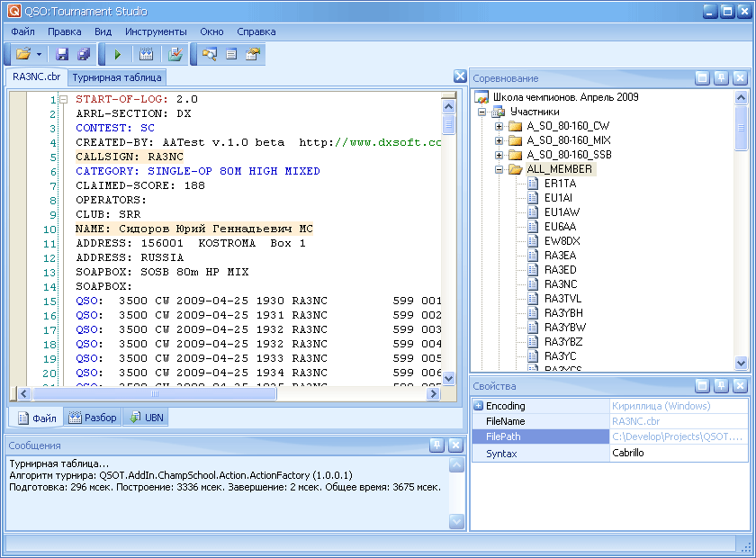Switch to the Разбор bottom tab
This screenshot has width=756, height=558.
(94, 418)
